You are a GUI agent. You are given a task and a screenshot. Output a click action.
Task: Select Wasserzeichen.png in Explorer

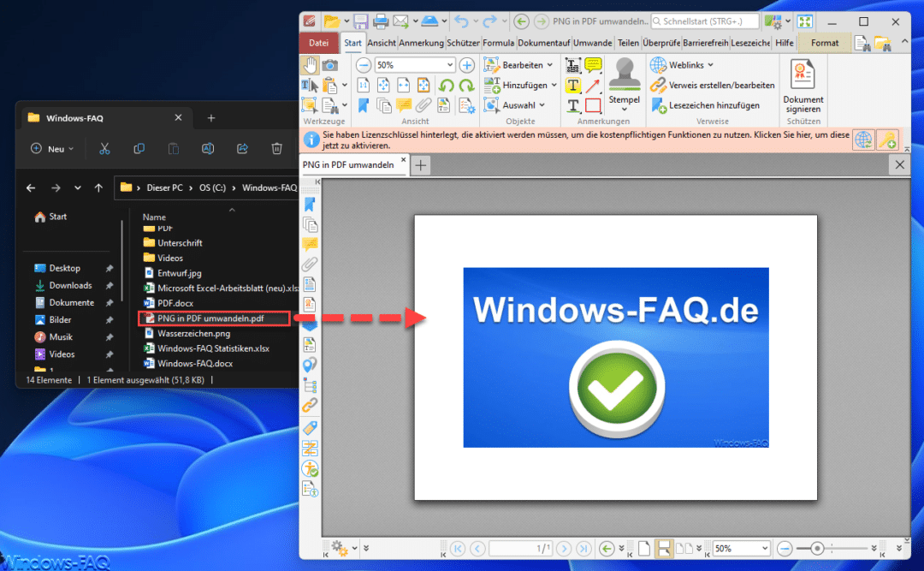(x=194, y=333)
